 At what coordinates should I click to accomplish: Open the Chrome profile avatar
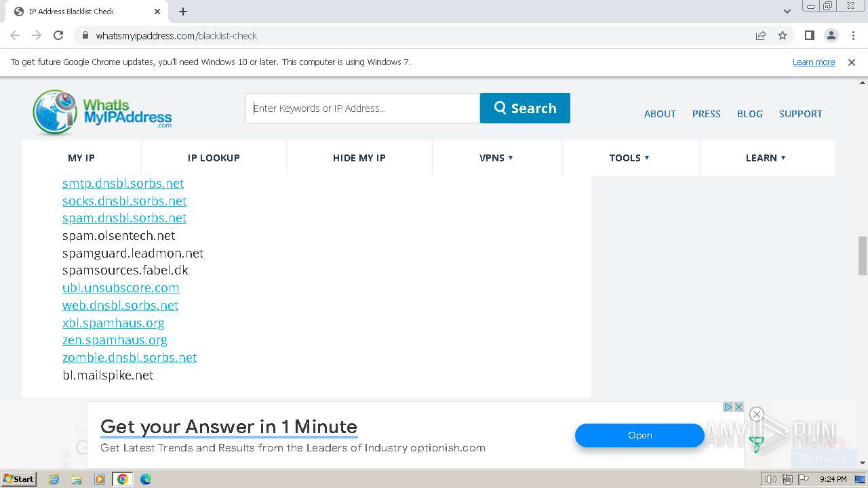tap(831, 35)
